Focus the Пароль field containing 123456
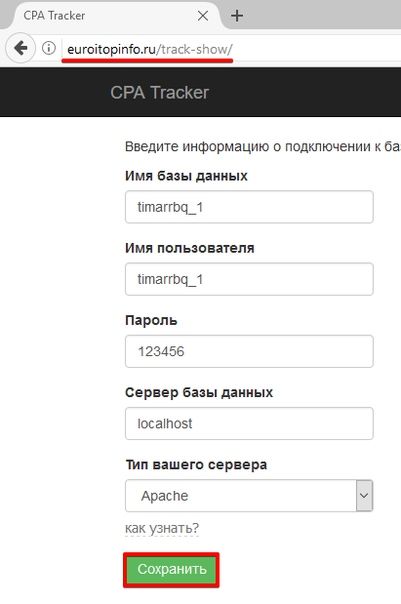The width and height of the screenshot is (401, 604). pos(249,351)
